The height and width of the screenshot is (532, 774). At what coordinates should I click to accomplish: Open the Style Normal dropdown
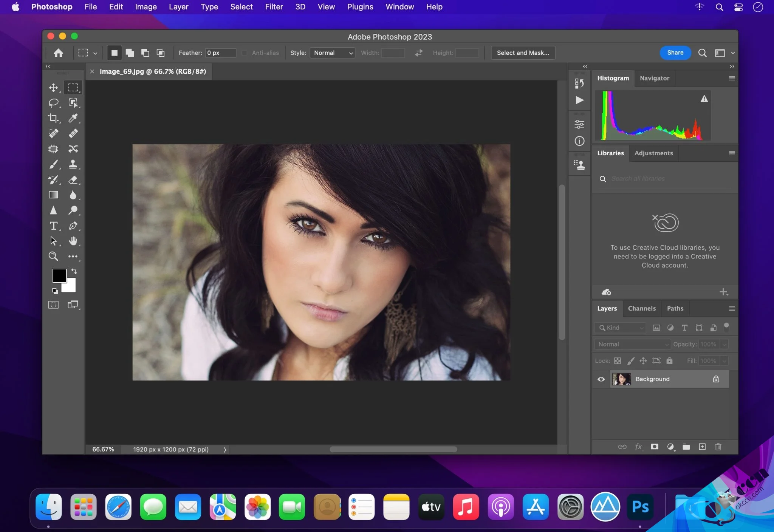click(x=332, y=53)
